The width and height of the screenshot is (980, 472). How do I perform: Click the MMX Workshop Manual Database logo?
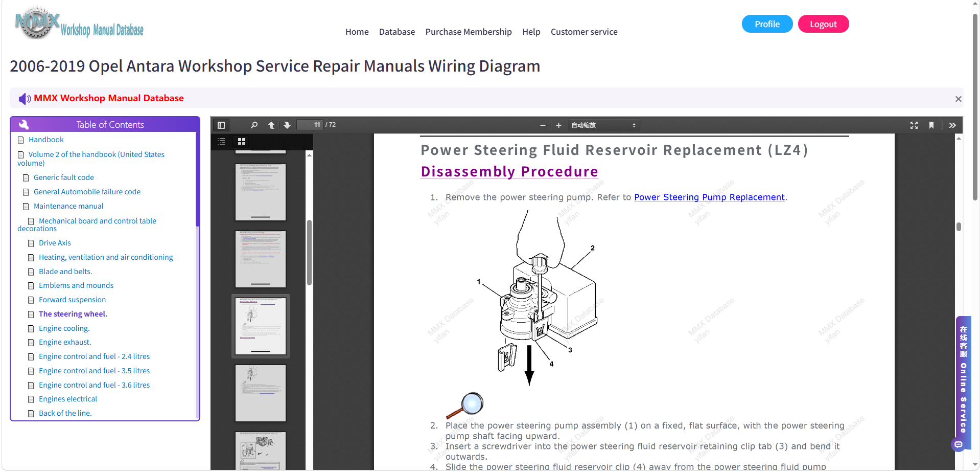click(80, 24)
